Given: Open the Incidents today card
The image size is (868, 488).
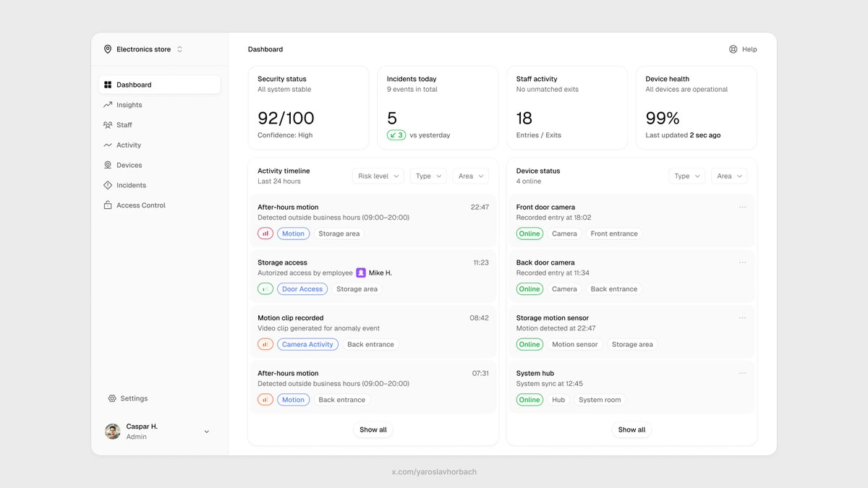Looking at the screenshot, I should pyautogui.click(x=438, y=108).
